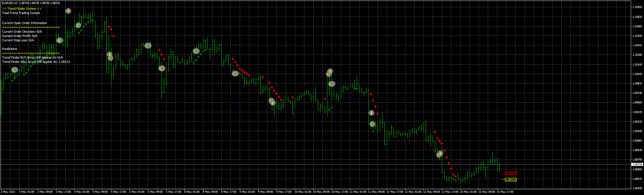Select the trade marker on 8 May near 1.10280
644x195 pixels.
[196, 51]
